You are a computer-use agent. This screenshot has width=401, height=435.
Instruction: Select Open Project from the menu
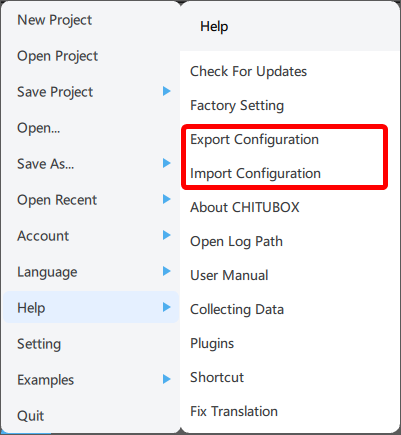[x=57, y=56]
